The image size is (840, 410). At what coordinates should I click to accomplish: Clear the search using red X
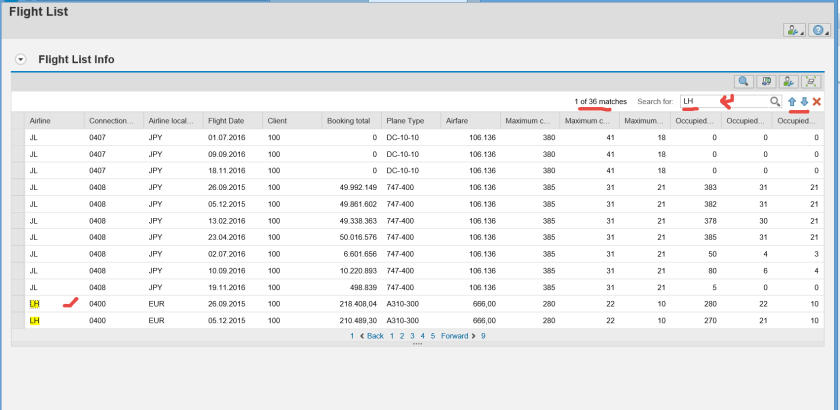tap(817, 102)
